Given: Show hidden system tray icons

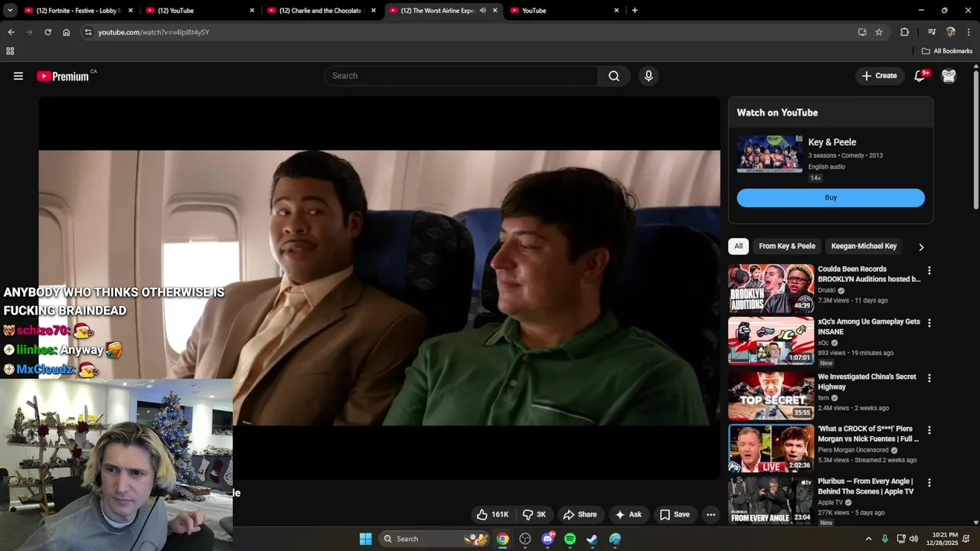Looking at the screenshot, I should [x=868, y=539].
